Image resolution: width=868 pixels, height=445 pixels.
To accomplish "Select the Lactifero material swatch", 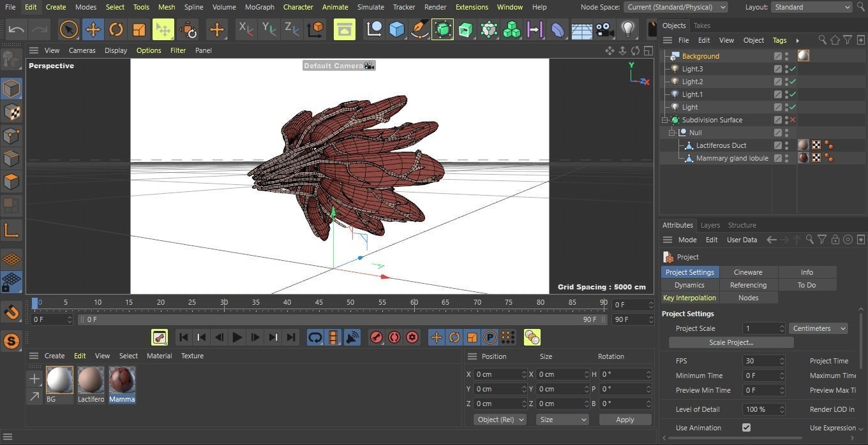I will [x=91, y=380].
